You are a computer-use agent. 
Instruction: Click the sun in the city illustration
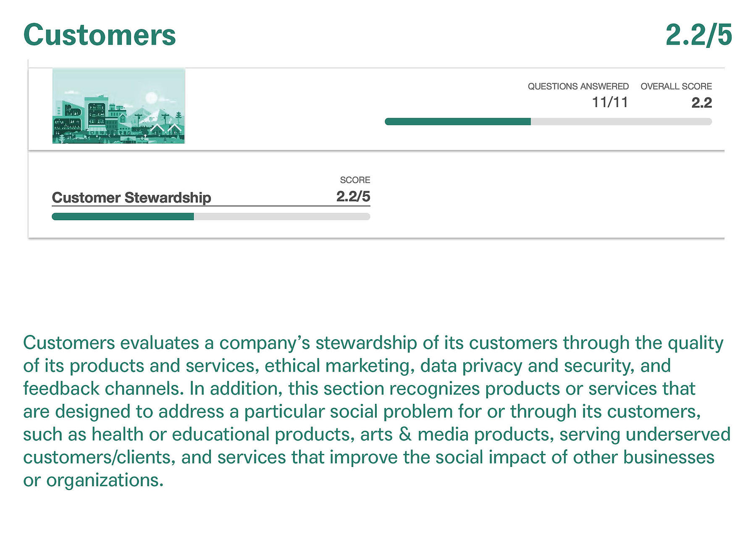(151, 98)
